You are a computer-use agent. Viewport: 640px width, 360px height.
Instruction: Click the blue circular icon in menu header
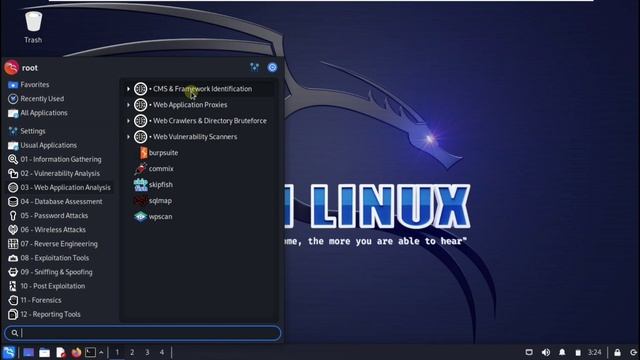[x=272, y=67]
